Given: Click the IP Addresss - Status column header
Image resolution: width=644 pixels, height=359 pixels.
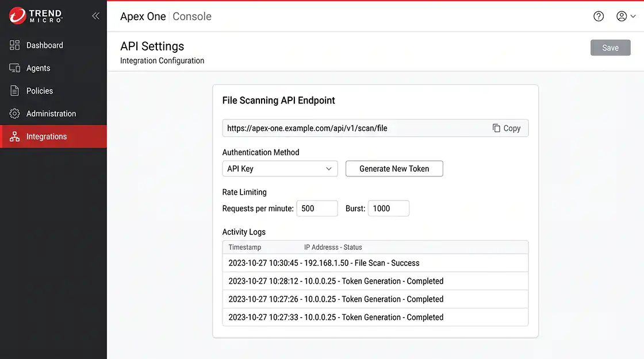Looking at the screenshot, I should [333, 248].
